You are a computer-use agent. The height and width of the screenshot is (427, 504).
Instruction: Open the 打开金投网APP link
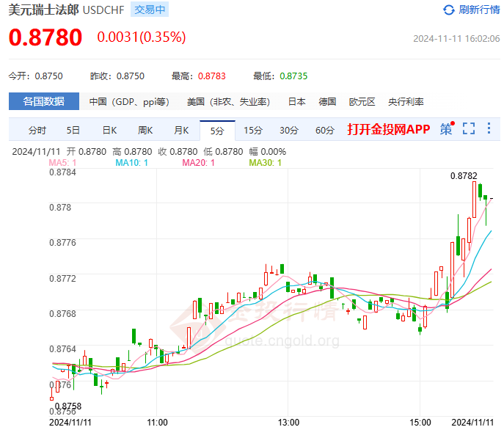[x=389, y=129]
